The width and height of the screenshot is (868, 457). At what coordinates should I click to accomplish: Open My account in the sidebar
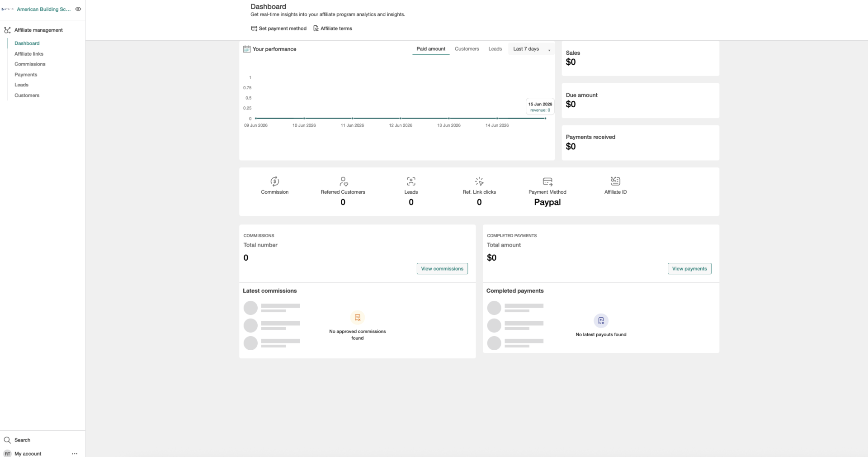[28, 453]
